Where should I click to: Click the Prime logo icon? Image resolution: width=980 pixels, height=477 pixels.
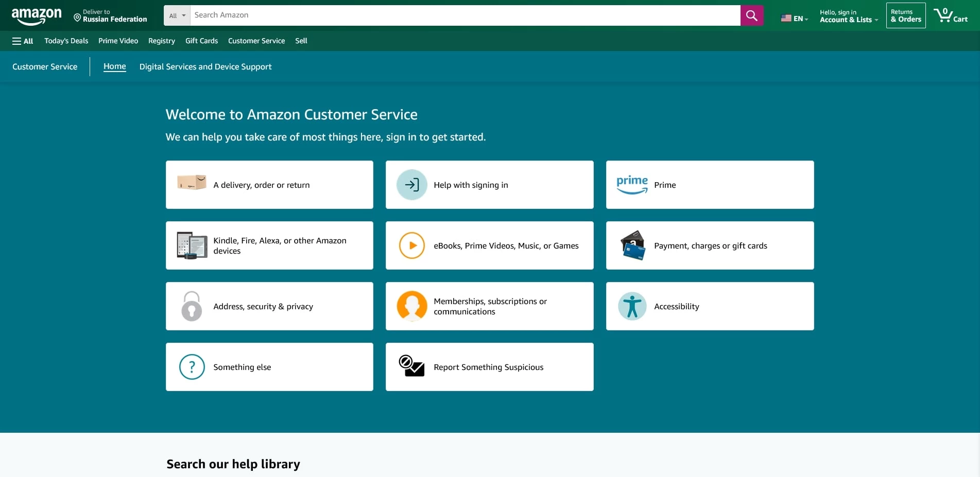(632, 185)
